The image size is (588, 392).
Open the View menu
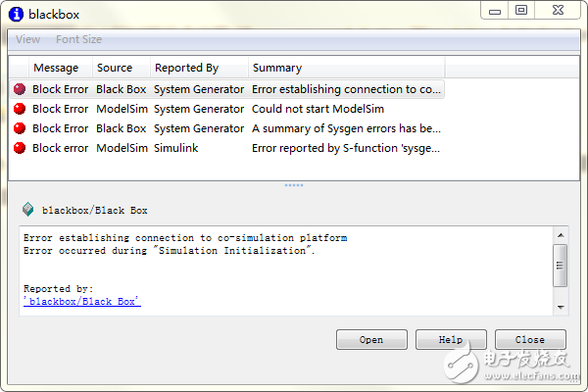click(27, 39)
